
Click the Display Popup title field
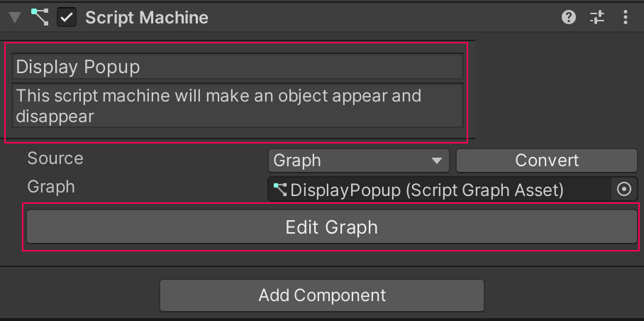click(x=238, y=67)
